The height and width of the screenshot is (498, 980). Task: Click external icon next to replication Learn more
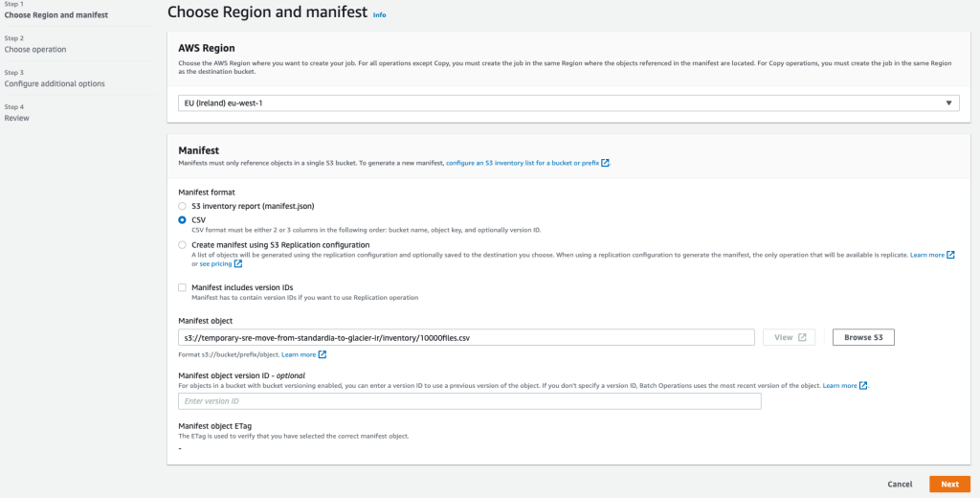click(950, 256)
